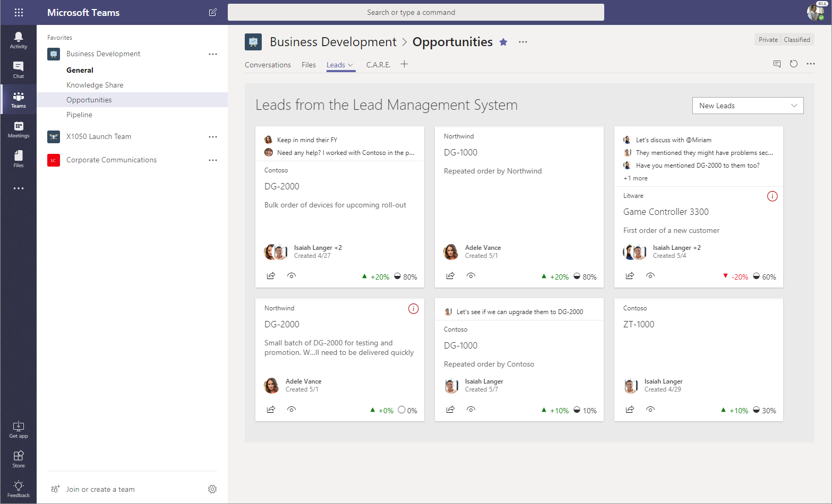832x504 pixels.
Task: Open the app launcher waffle icon
Action: pos(19,12)
